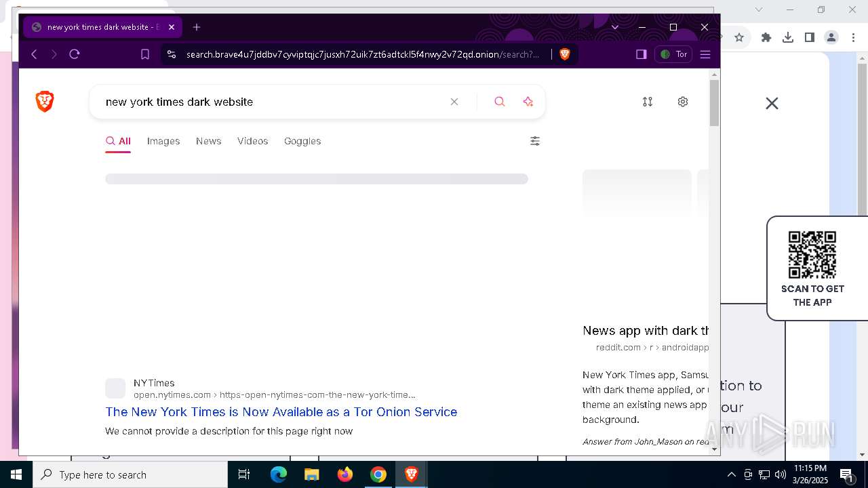Open Windows Start menu

coord(16,474)
